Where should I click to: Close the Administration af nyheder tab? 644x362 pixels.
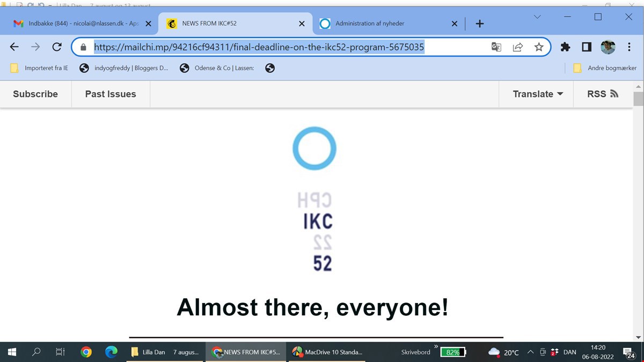click(x=455, y=24)
